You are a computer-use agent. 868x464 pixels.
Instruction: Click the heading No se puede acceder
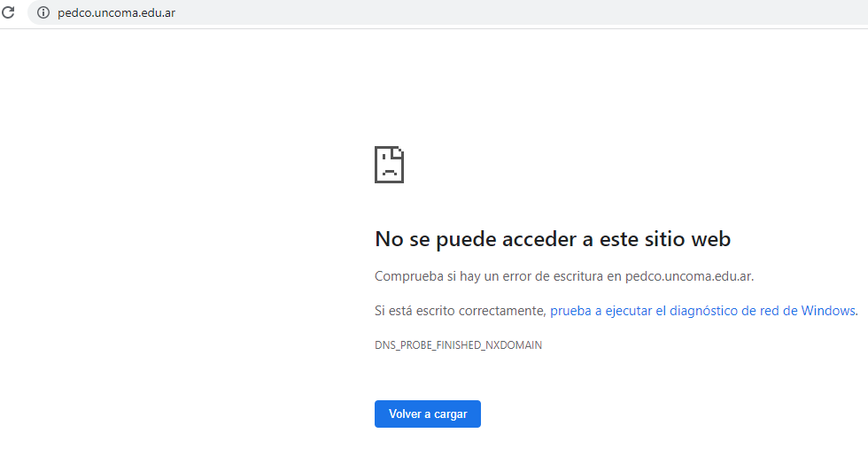tap(552, 239)
